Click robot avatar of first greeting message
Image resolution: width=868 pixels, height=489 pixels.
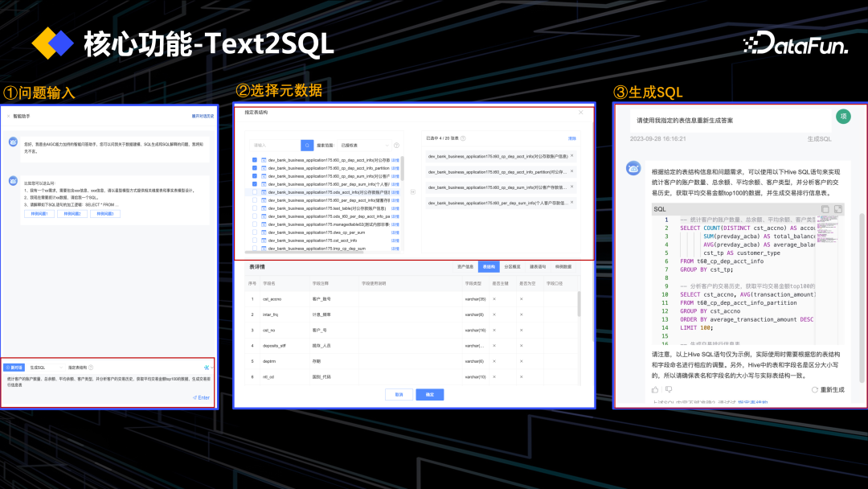pos(14,142)
